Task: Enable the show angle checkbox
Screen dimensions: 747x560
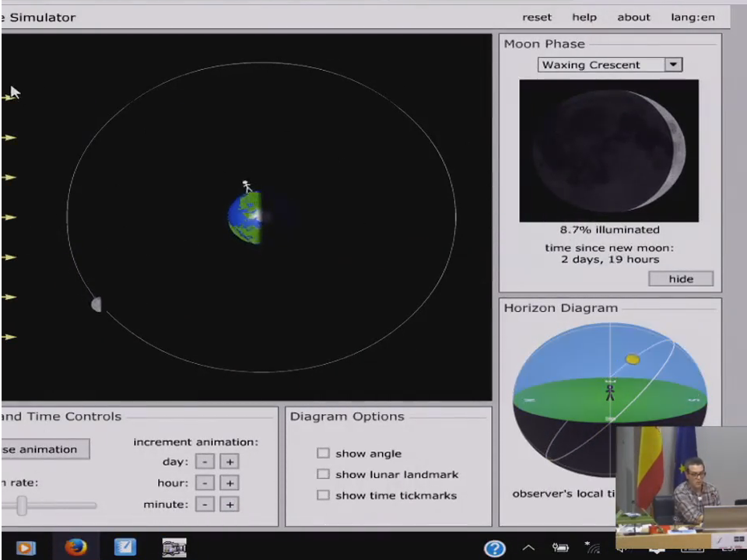Action: (x=323, y=453)
